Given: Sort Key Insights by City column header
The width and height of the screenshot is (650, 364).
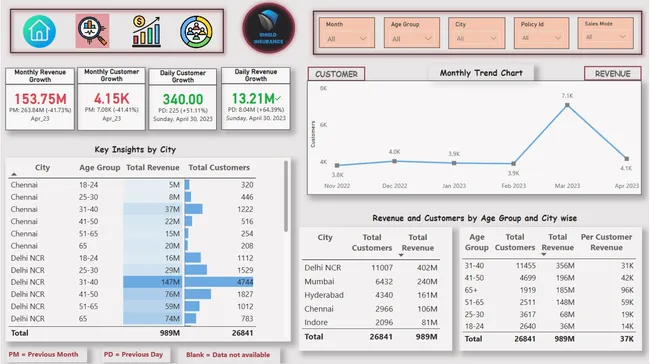Looking at the screenshot, I should 42,167.
